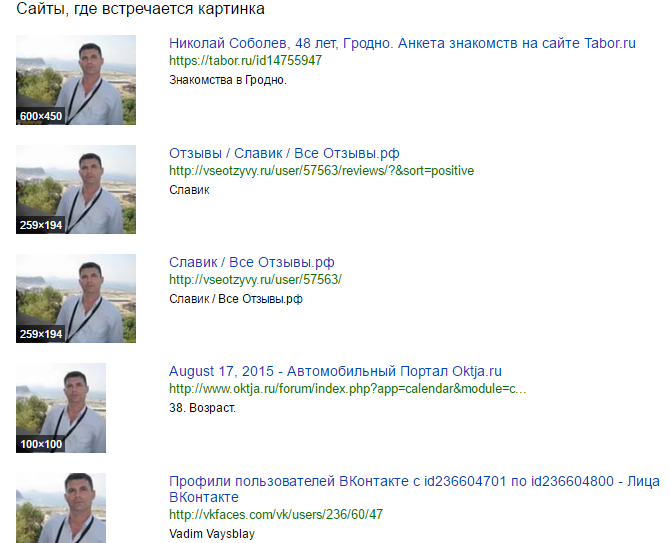Image resolution: width=670 pixels, height=543 pixels.
Task: Open the second 259×194 thumbnail image
Action: [x=76, y=298]
